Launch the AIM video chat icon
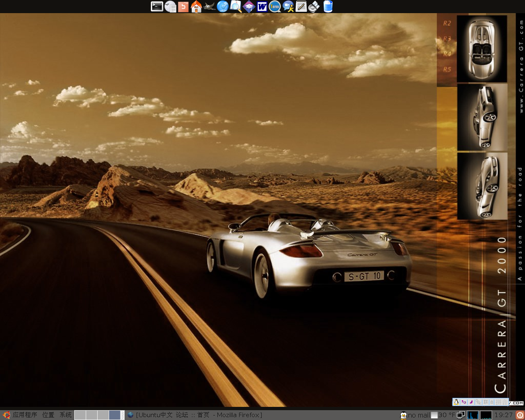This screenshot has width=525, height=420. click(288, 6)
